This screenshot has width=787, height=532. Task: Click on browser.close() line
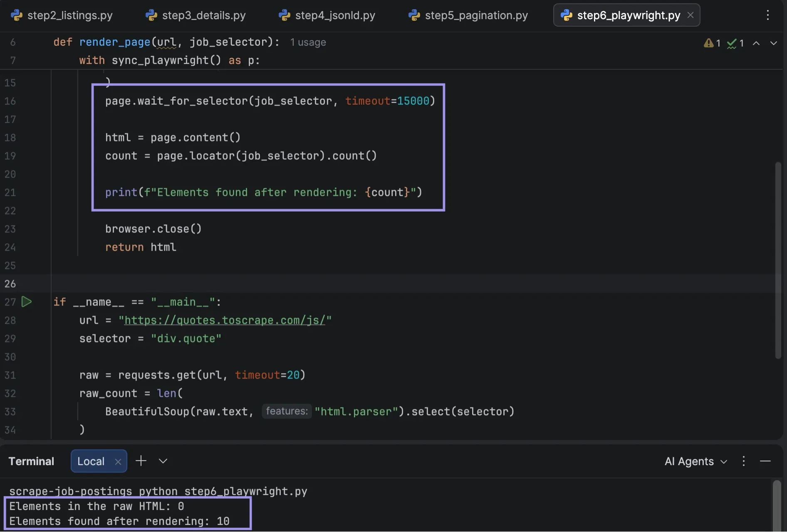coord(153,229)
